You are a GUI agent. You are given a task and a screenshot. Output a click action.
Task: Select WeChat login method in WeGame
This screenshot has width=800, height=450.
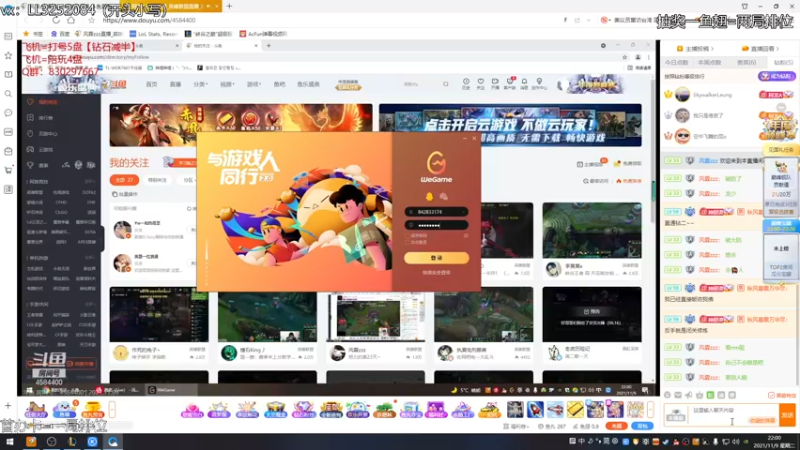pos(443,196)
